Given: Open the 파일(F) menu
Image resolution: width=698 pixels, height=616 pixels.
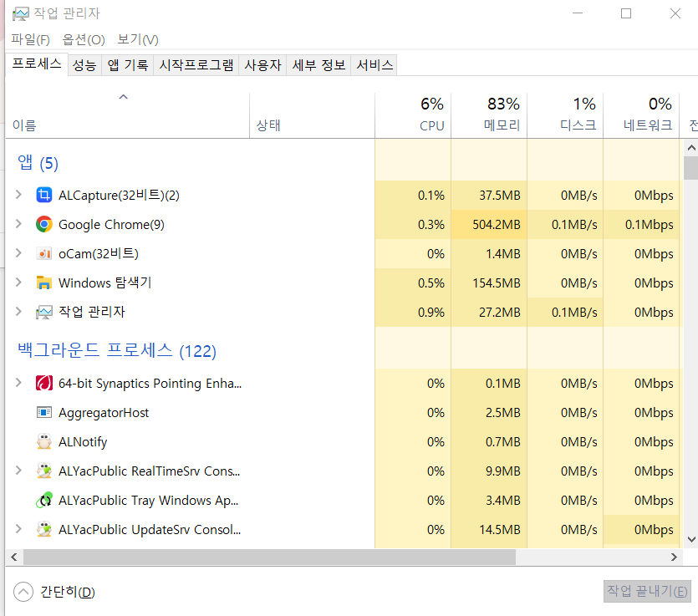Looking at the screenshot, I should pyautogui.click(x=30, y=39).
